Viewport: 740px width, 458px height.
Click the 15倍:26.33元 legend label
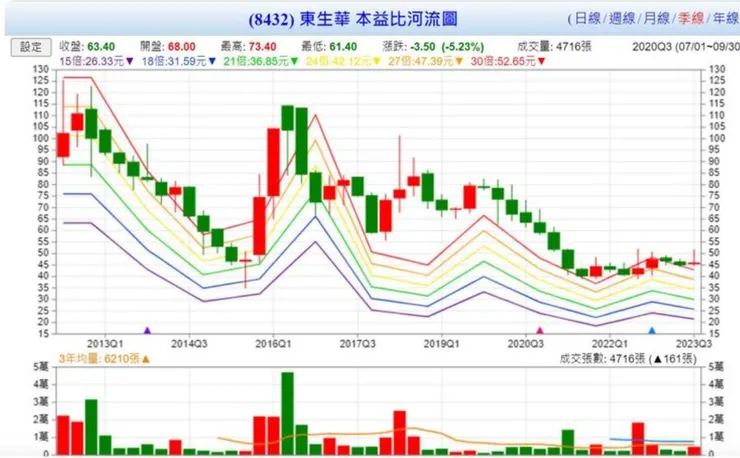92,61
